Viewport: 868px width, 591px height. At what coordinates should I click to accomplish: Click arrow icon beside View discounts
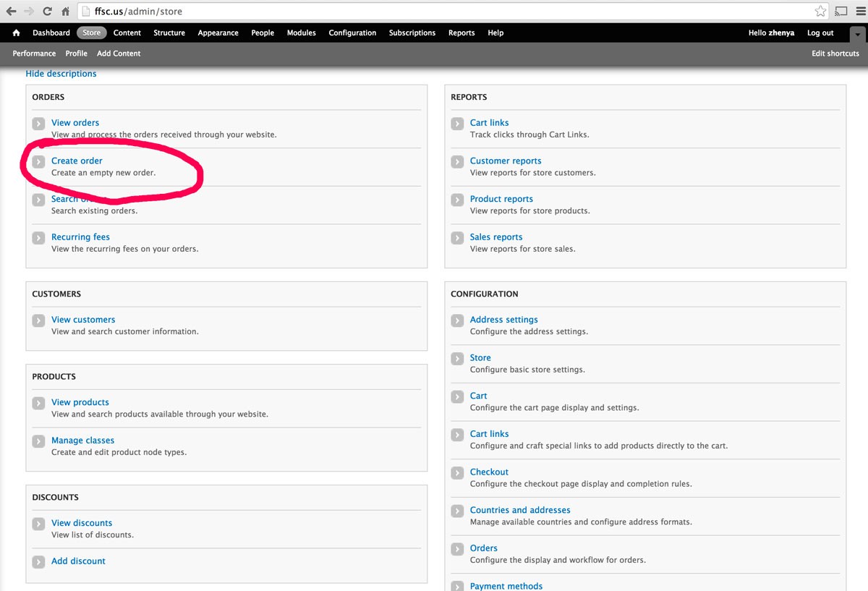pyautogui.click(x=38, y=524)
